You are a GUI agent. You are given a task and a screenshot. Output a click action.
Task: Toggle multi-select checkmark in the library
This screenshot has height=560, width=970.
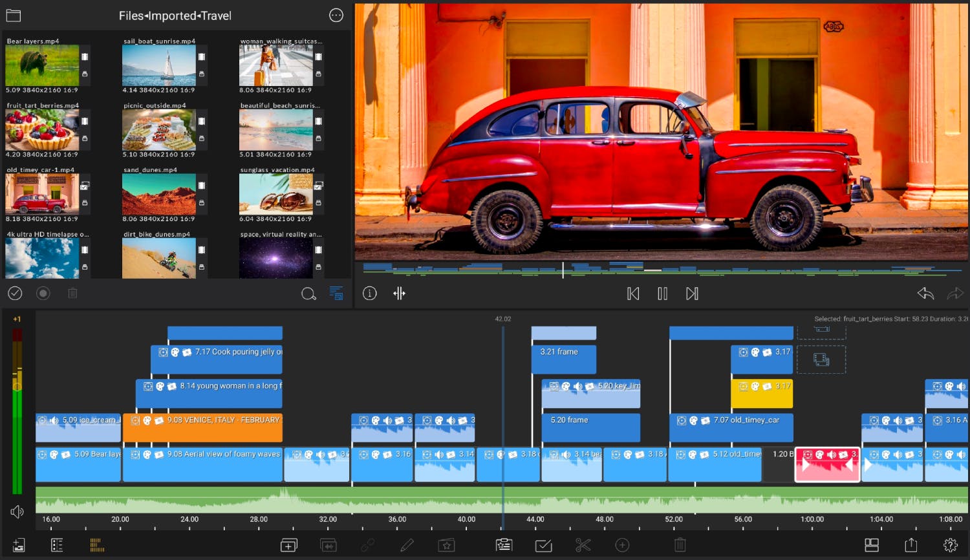[x=15, y=294]
